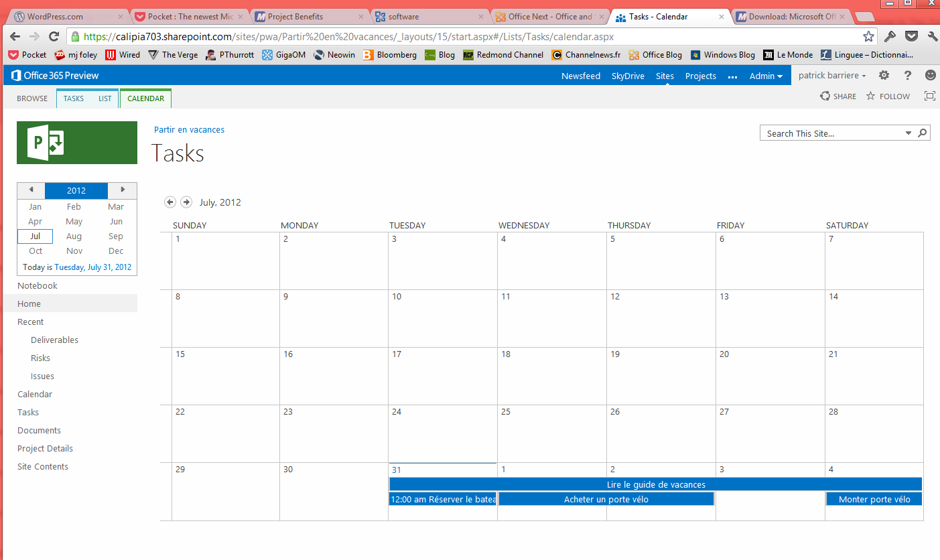940x560 pixels.
Task: Open the settings gear icon
Action: point(884,76)
